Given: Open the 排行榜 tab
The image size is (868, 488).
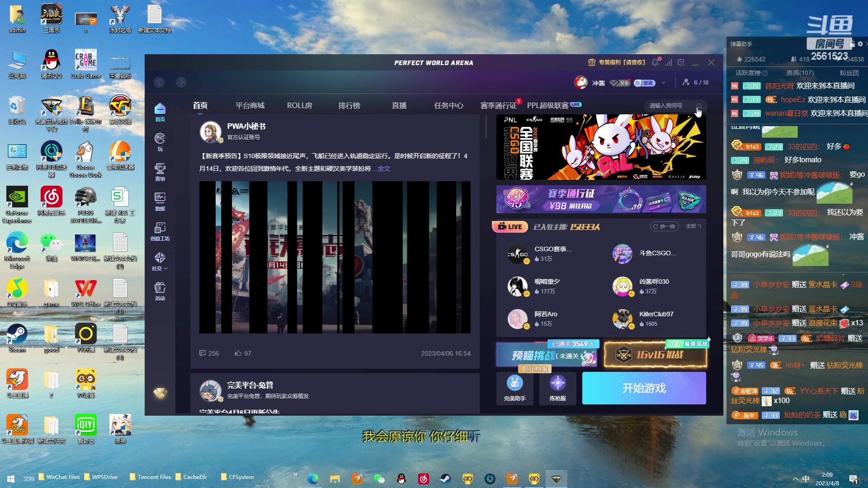Looking at the screenshot, I should pyautogui.click(x=349, y=105).
